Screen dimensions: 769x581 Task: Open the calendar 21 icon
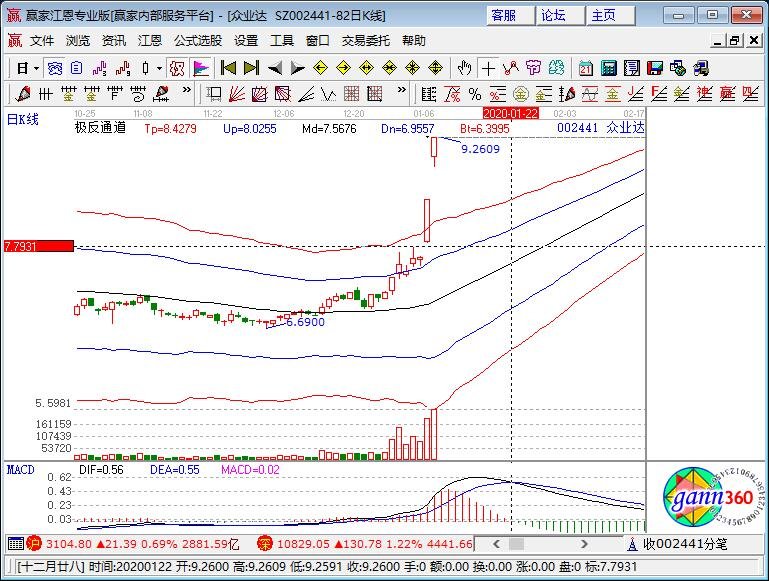pos(586,68)
